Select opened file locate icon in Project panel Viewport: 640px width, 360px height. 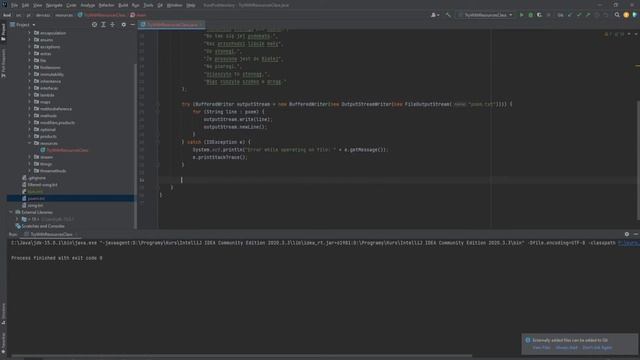(x=94, y=24)
